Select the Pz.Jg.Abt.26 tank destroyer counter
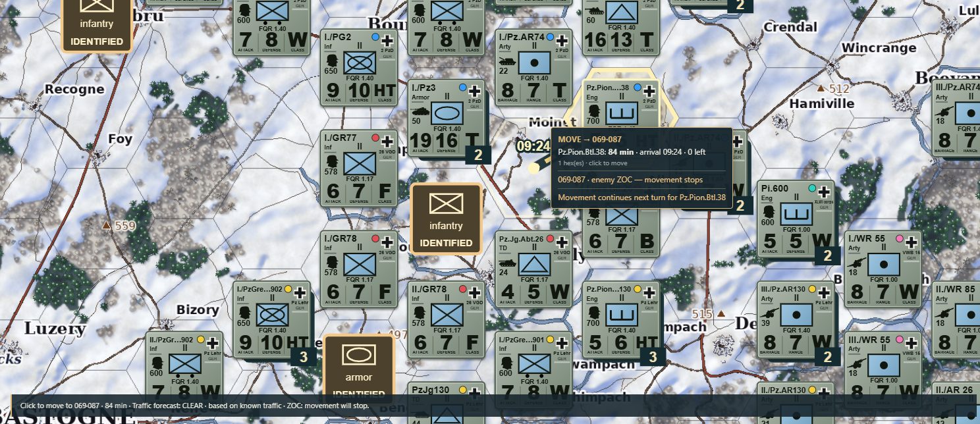 coord(533,269)
